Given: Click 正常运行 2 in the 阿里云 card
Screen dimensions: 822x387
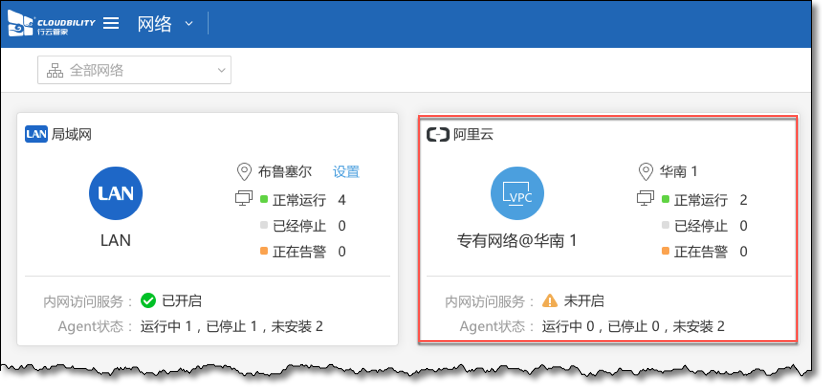Looking at the screenshot, I should click(705, 200).
